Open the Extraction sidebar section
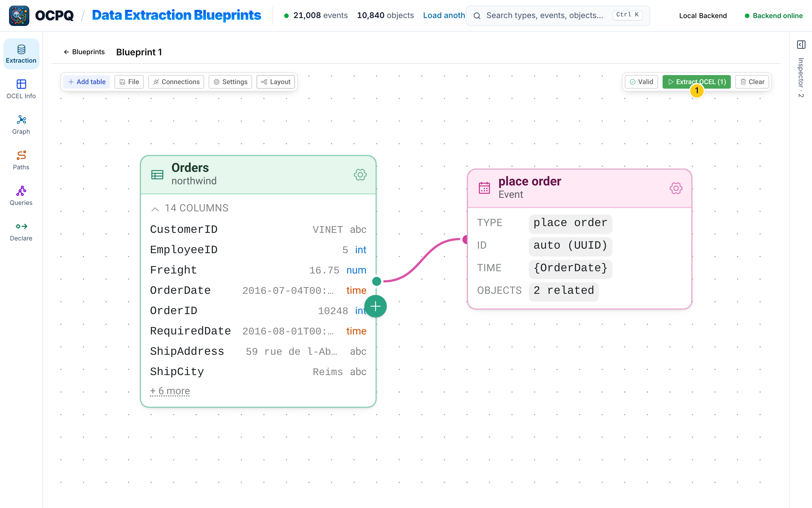The image size is (812, 508). pyautogui.click(x=21, y=54)
